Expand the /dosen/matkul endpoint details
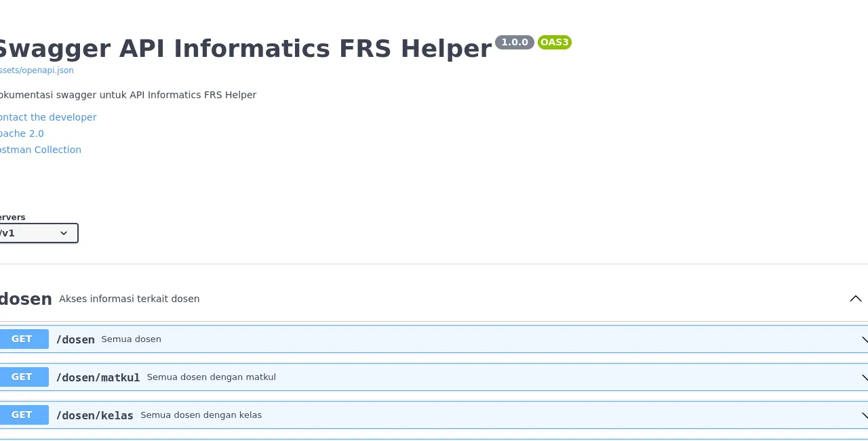Image resolution: width=868 pixels, height=441 pixels. (407, 377)
